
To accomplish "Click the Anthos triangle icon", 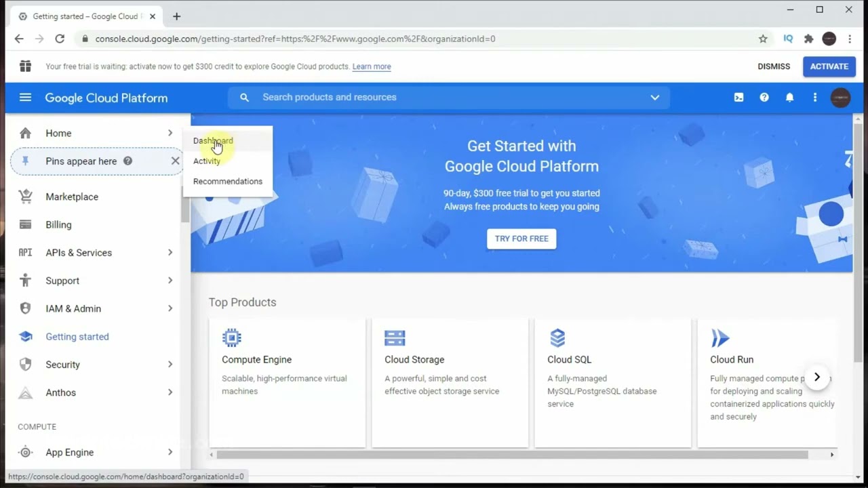I will coord(25,392).
